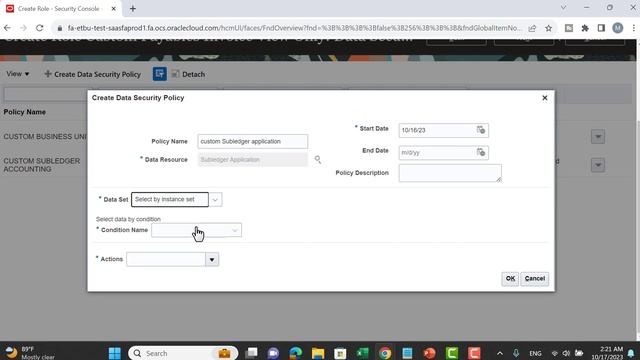
Task: Click Create Data Security Policy toolbar button
Action: [93, 74]
